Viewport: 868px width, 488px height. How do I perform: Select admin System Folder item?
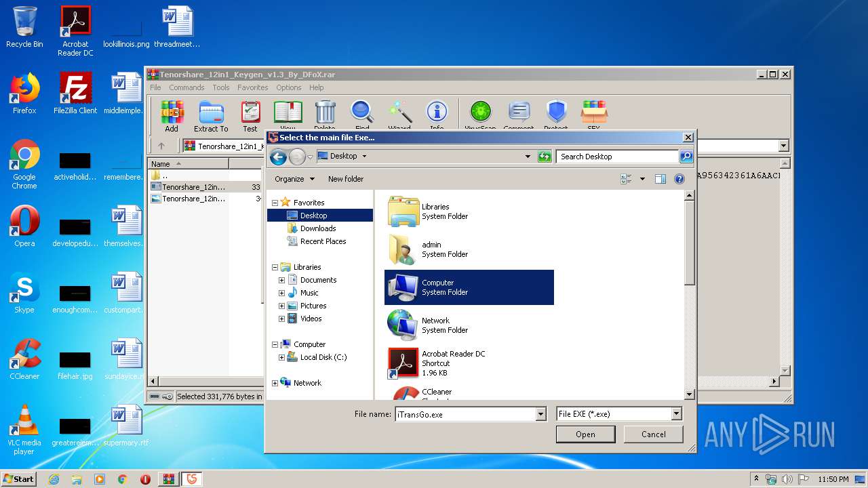point(469,249)
